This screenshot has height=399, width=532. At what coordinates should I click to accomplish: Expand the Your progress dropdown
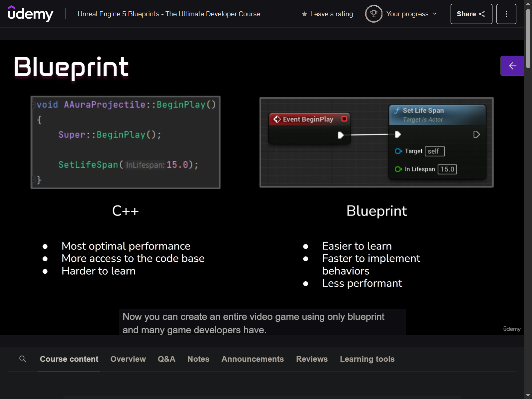pyautogui.click(x=411, y=14)
